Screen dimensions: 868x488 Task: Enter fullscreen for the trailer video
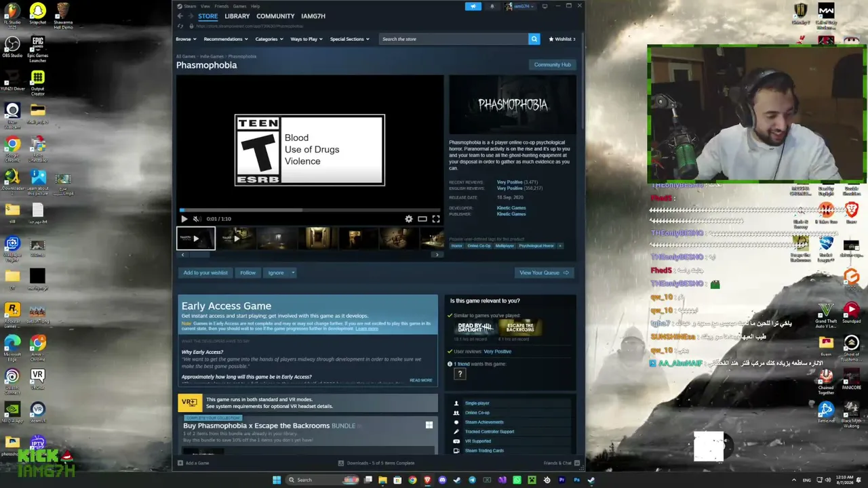click(x=436, y=219)
